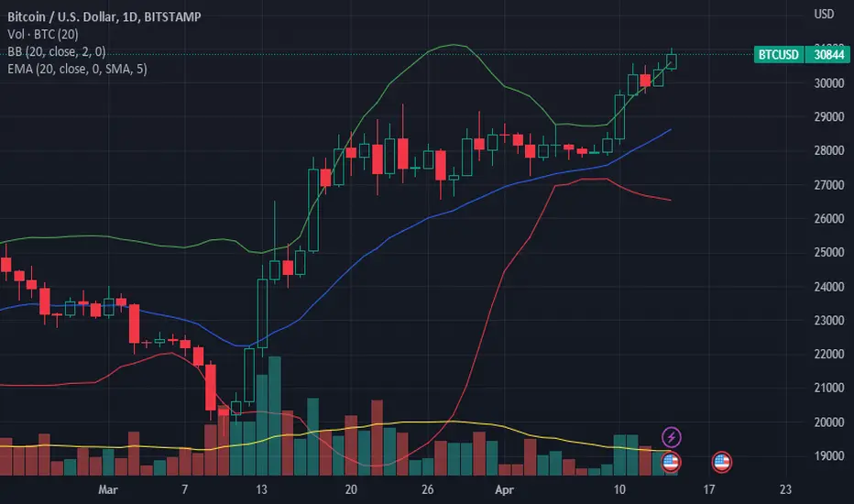The height and width of the screenshot is (504, 854).
Task: Click the latest green candle near 30844
Action: click(x=672, y=61)
